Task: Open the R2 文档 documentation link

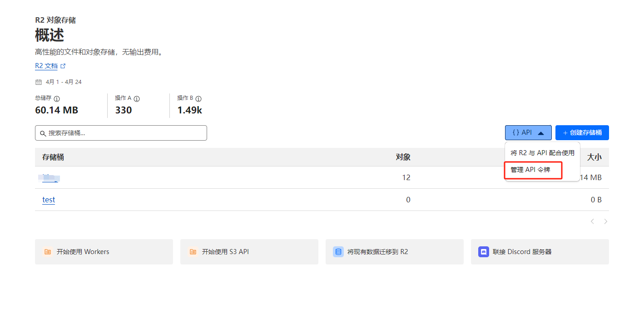Action: (x=46, y=66)
